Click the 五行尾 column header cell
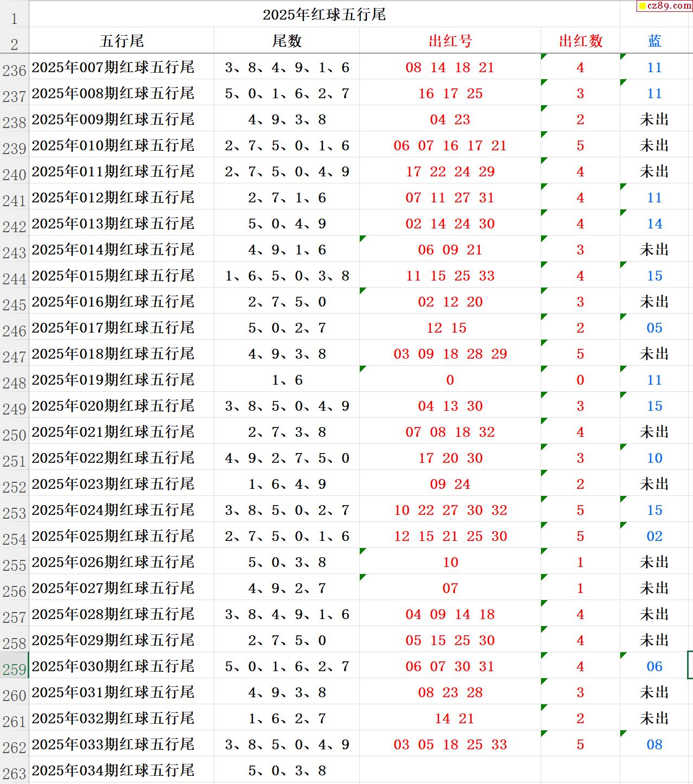This screenshot has width=693, height=784. (x=122, y=41)
